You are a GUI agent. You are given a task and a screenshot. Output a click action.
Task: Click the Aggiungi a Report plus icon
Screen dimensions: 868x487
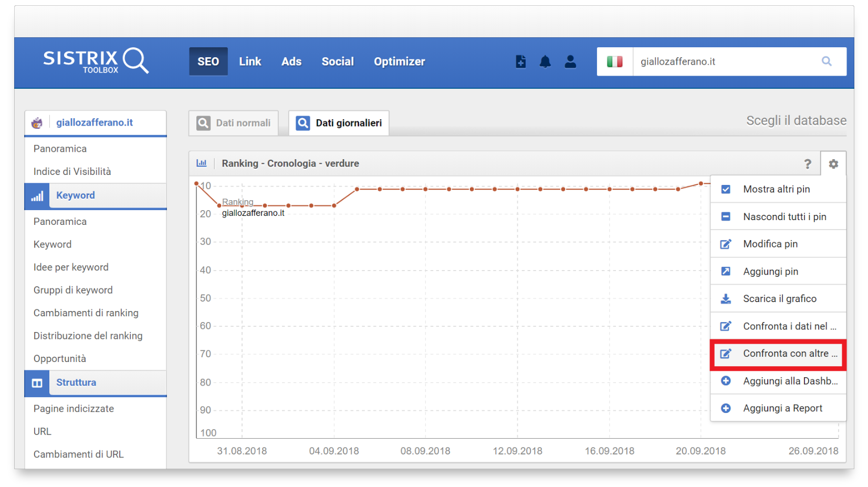pos(726,408)
